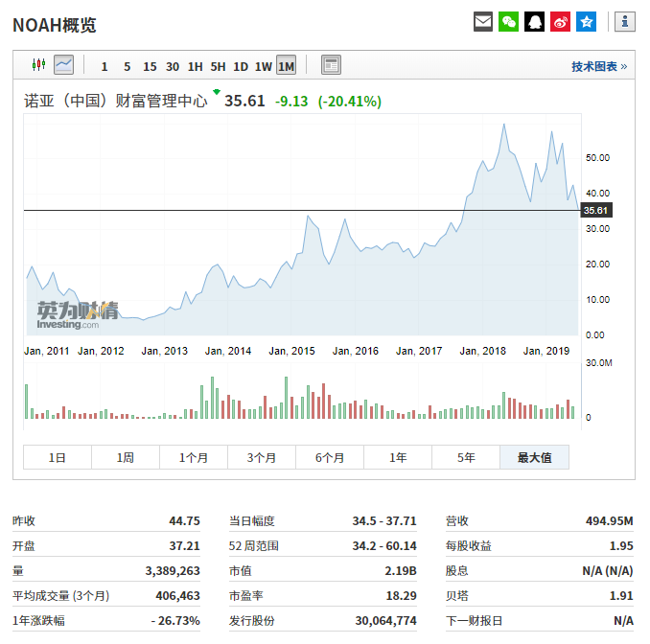Viewport: 650px width, 644px height.
Task: Share to QQ with penguin icon
Action: click(x=535, y=21)
